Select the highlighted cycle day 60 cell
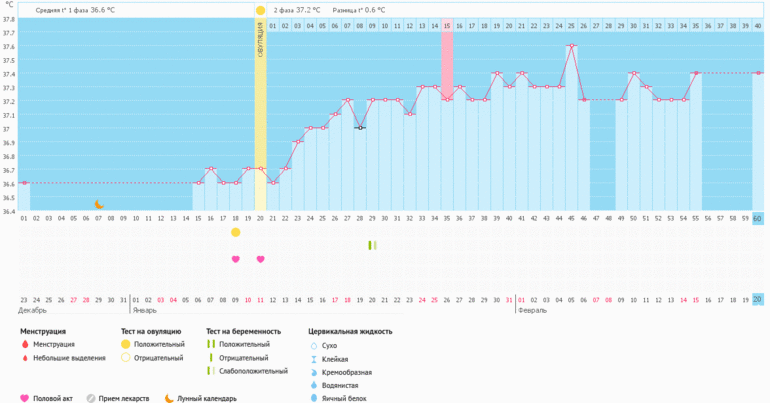Viewport: 770px width, 403px height. [x=757, y=218]
